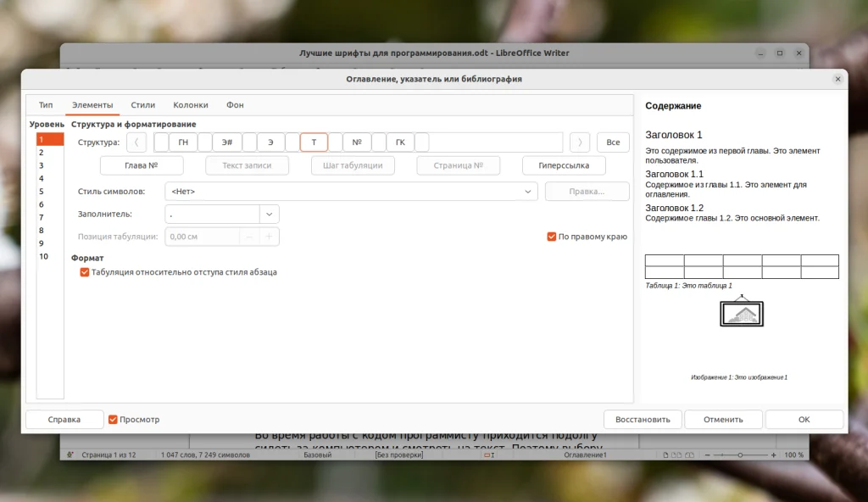Switch to the Стили tab
Viewport: 868px width, 502px height.
142,104
